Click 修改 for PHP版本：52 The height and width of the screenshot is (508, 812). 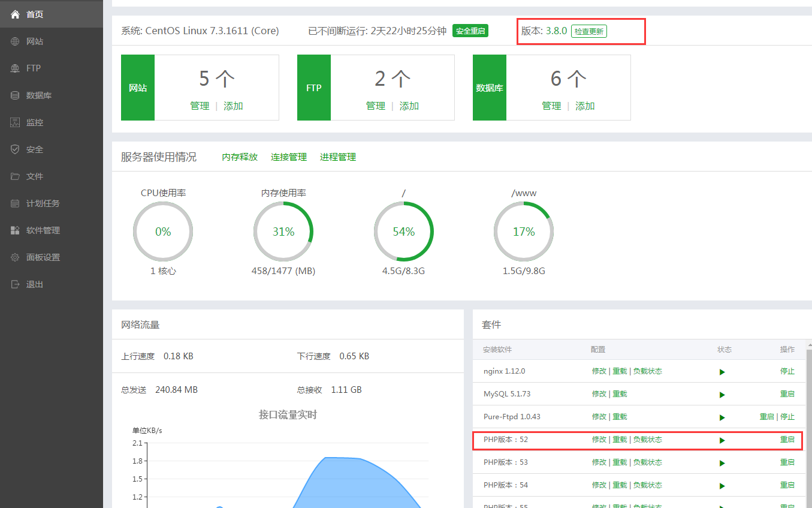[599, 440]
